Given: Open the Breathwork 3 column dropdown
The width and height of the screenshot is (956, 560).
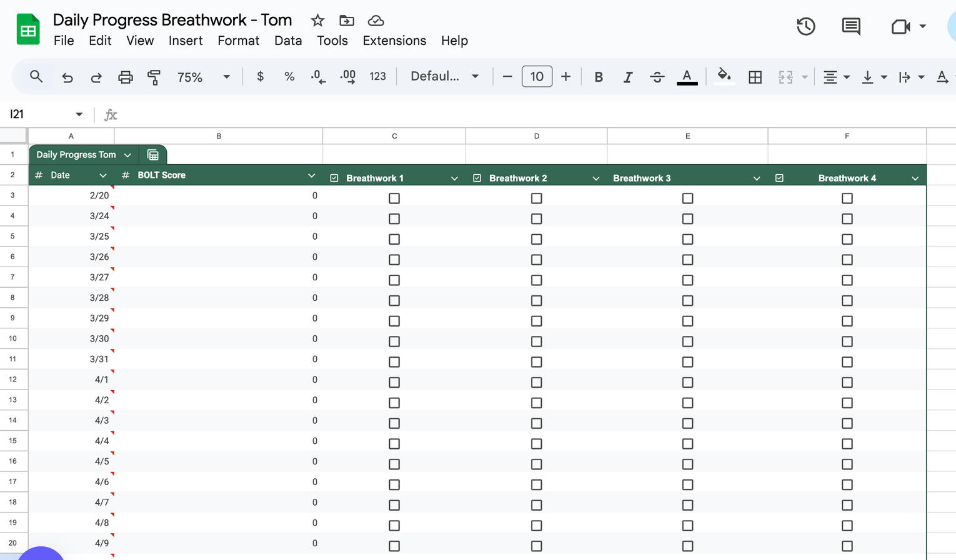Looking at the screenshot, I should coord(757,179).
